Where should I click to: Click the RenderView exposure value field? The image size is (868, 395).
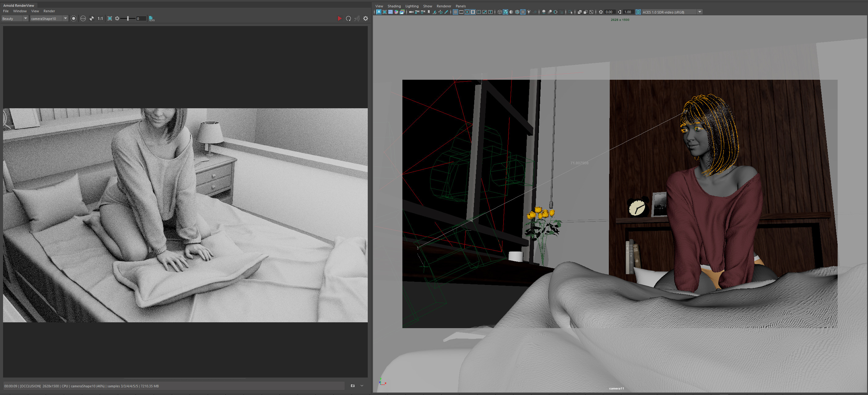141,18
